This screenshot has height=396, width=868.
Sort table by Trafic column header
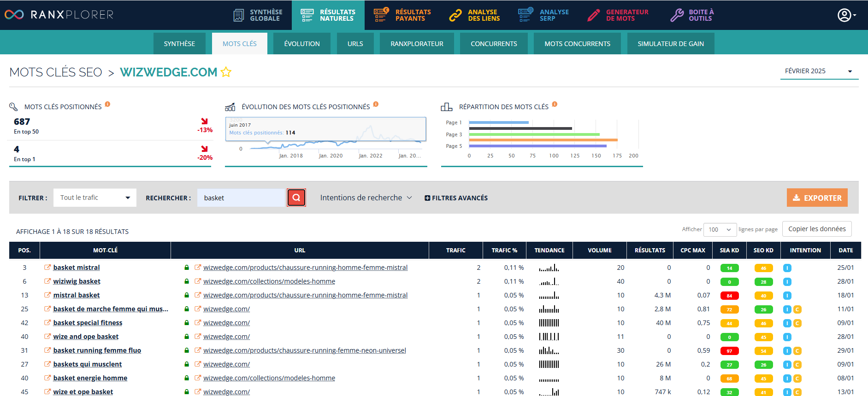(455, 250)
